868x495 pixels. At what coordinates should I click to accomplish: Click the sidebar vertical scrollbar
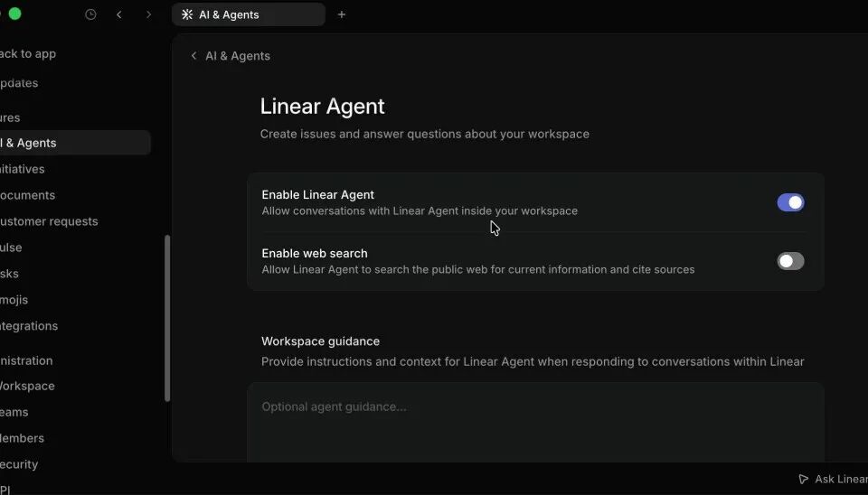167,319
